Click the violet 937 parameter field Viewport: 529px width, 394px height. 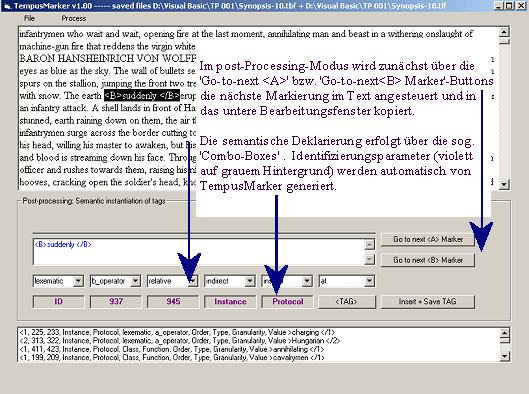tap(116, 302)
